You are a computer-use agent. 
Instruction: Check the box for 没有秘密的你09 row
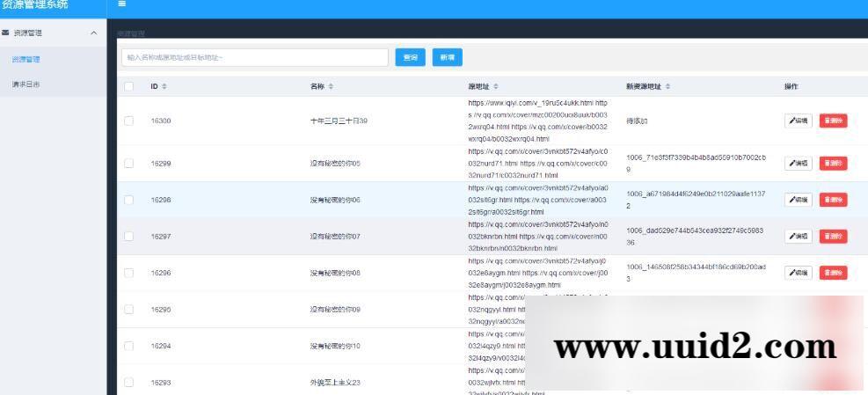(x=128, y=310)
